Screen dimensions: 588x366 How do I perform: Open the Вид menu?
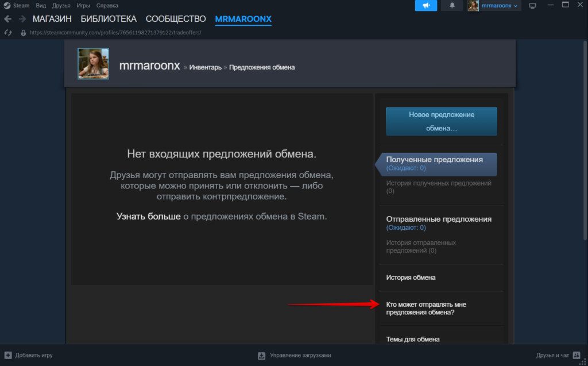coord(41,6)
